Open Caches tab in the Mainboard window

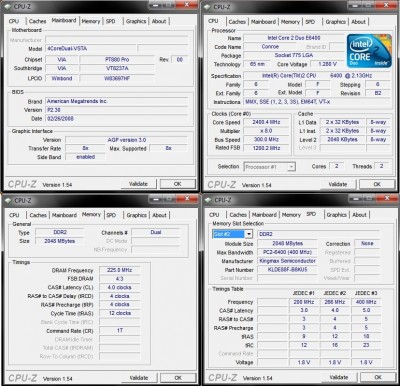tap(37, 21)
